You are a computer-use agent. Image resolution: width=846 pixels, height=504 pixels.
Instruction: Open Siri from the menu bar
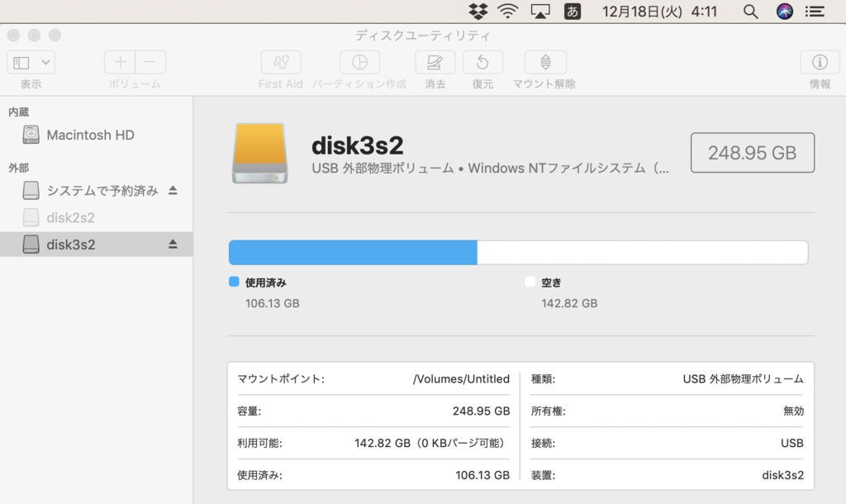click(785, 12)
